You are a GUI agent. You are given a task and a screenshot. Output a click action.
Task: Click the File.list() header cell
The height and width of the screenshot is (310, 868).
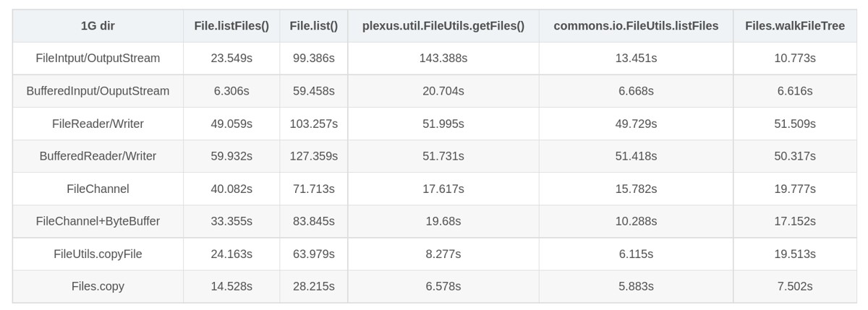point(314,26)
